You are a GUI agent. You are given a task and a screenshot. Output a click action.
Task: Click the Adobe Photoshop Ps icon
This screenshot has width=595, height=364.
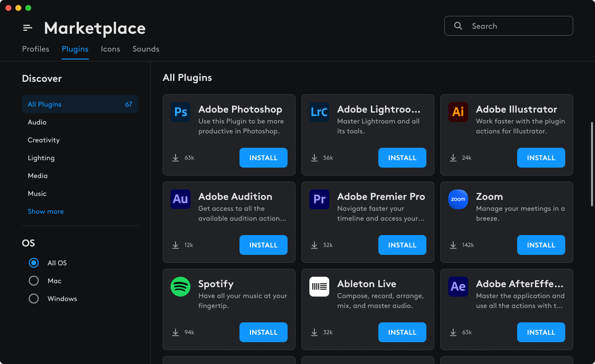pos(180,112)
